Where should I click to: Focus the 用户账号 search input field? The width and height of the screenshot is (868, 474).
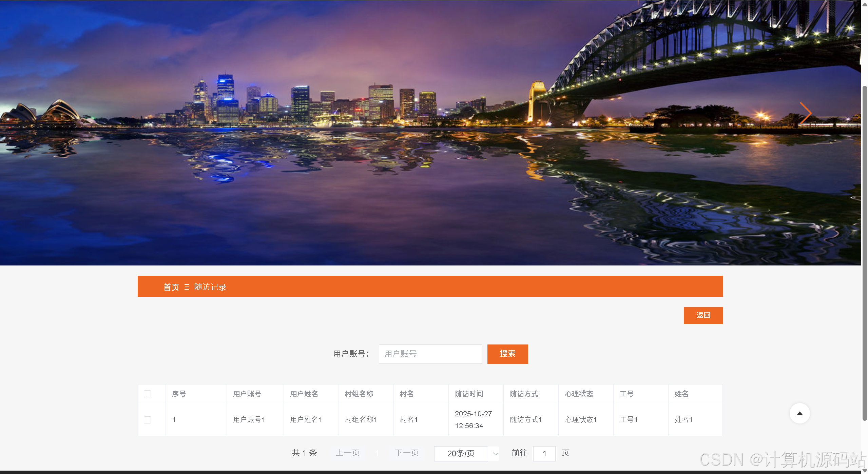click(430, 354)
